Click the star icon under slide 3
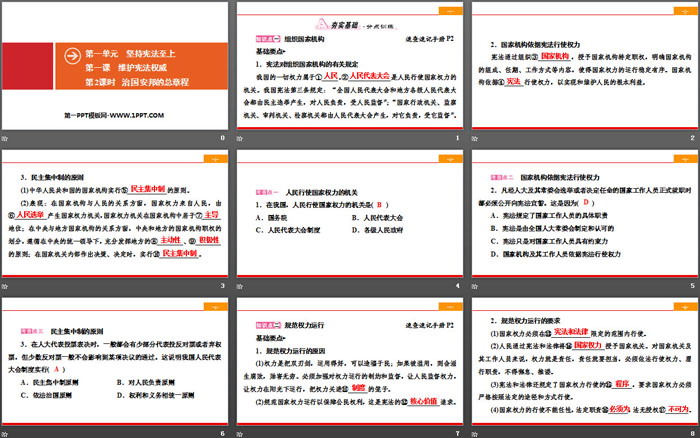This screenshot has width=700, height=438. (x=5, y=286)
